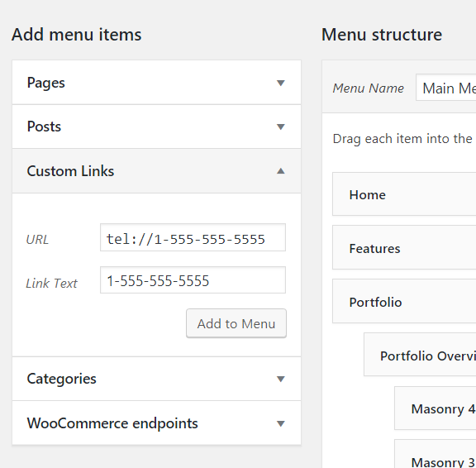Viewport: 476px width, 468px height.
Task: Expand the WooCommerce endpoints arrow
Action: [281, 423]
